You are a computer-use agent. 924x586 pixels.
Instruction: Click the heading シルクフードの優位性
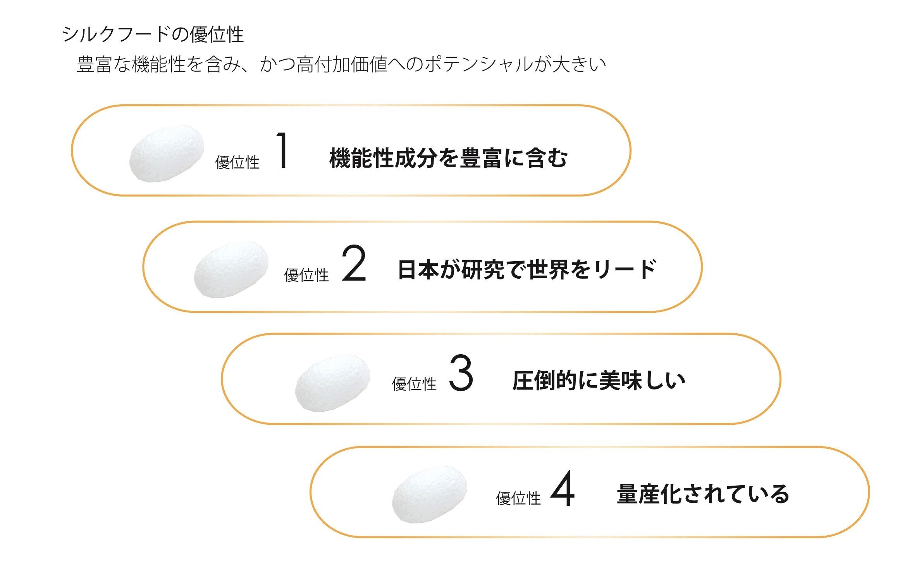point(153,34)
